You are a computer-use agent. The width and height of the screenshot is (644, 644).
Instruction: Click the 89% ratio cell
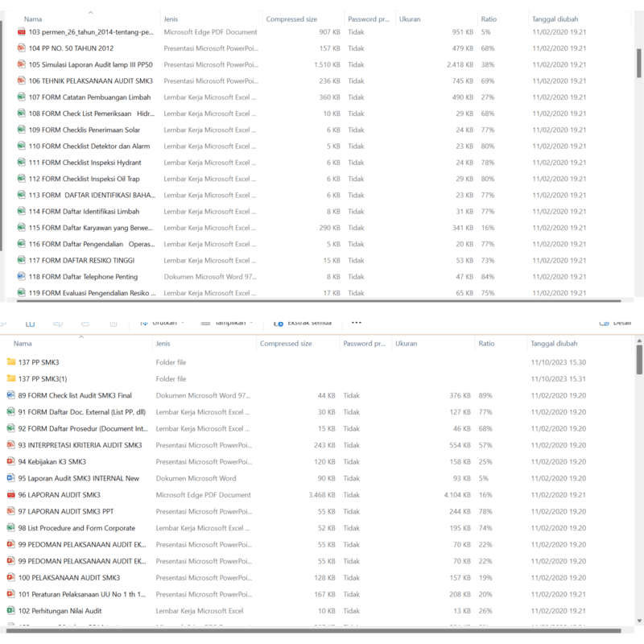click(x=485, y=395)
